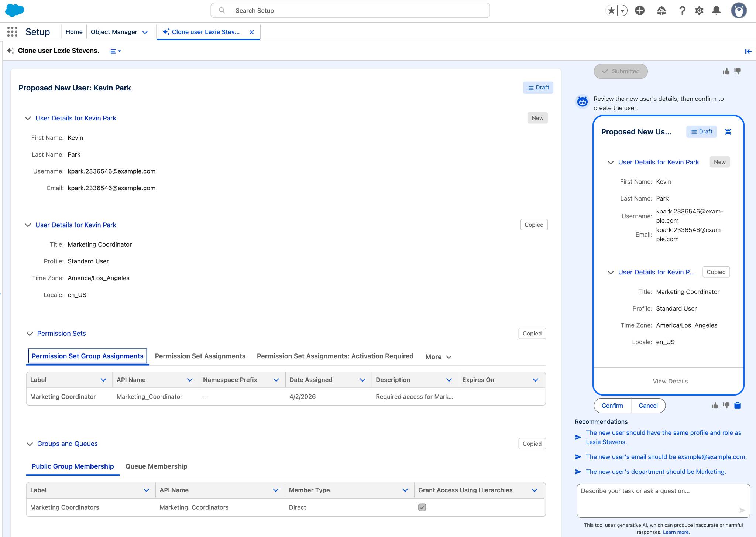Open the Expires On column menu

pos(535,380)
